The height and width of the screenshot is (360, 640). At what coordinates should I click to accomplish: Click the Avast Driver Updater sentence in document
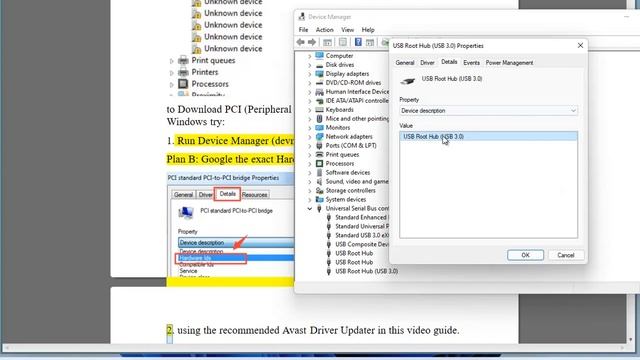[318, 330]
